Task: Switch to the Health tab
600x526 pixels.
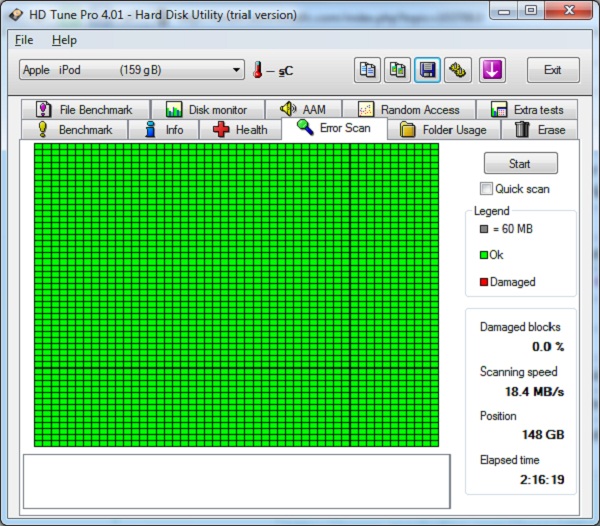Action: click(x=240, y=130)
